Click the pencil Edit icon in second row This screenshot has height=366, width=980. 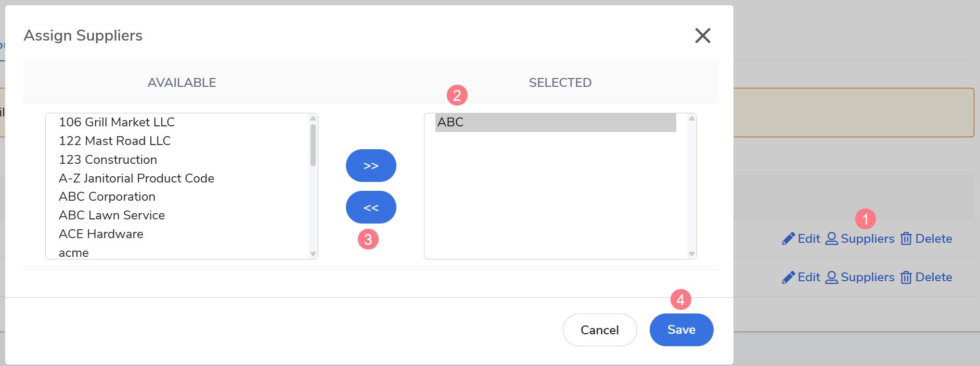coord(789,277)
